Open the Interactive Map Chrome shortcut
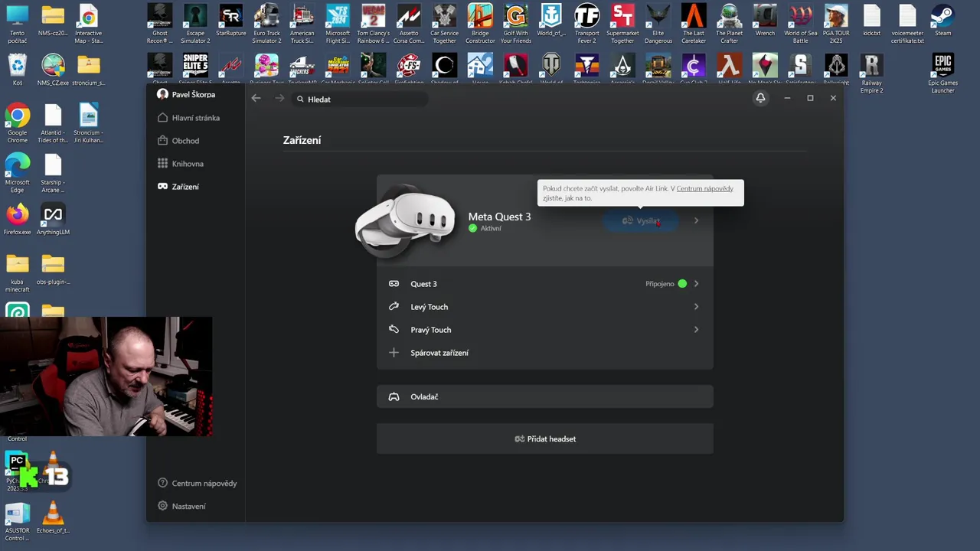Viewport: 980px width, 551px height. tap(88, 23)
